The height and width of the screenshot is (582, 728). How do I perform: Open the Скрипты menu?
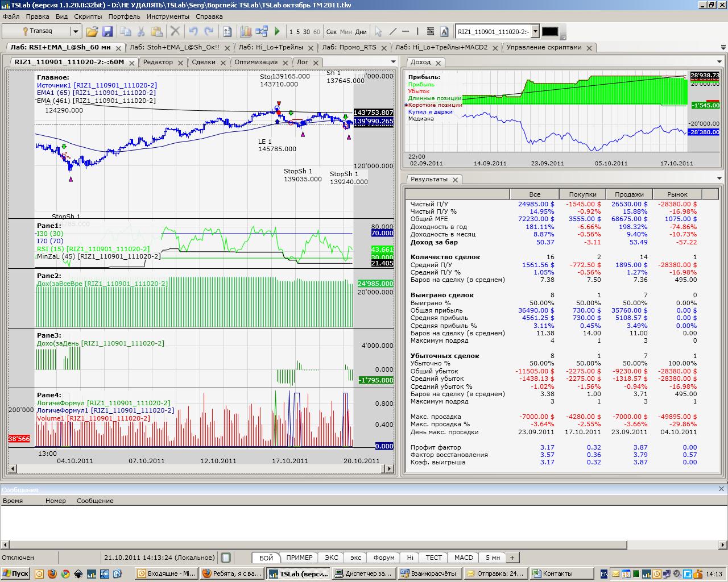[88, 16]
